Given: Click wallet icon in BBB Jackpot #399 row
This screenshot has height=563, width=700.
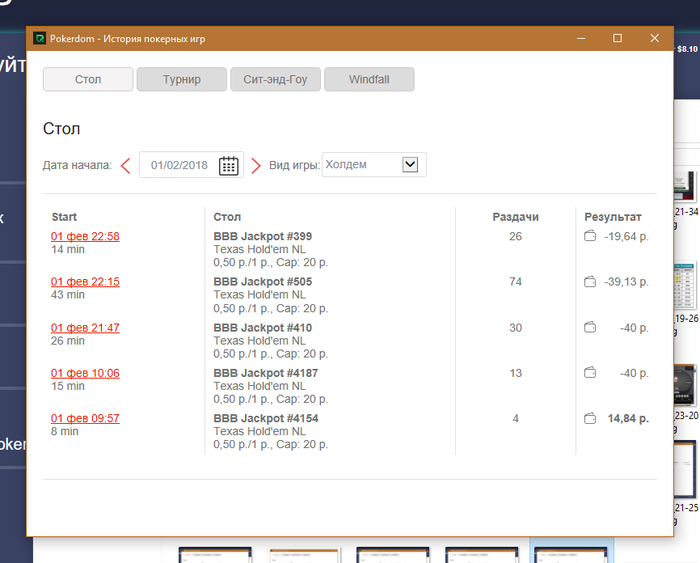Looking at the screenshot, I should click(x=590, y=236).
